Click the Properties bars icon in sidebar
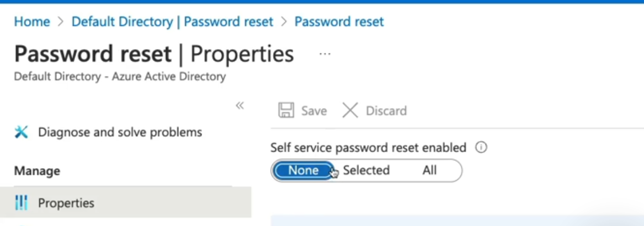The image size is (644, 226). pos(21,203)
